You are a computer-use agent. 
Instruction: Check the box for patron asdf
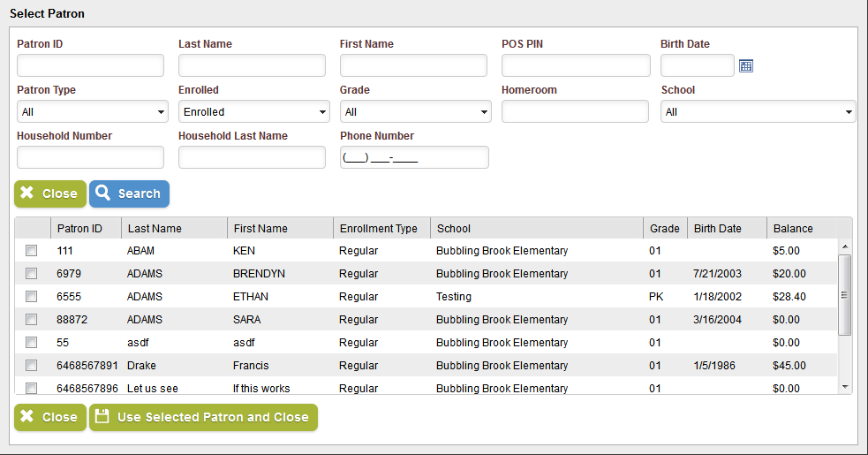pos(32,343)
